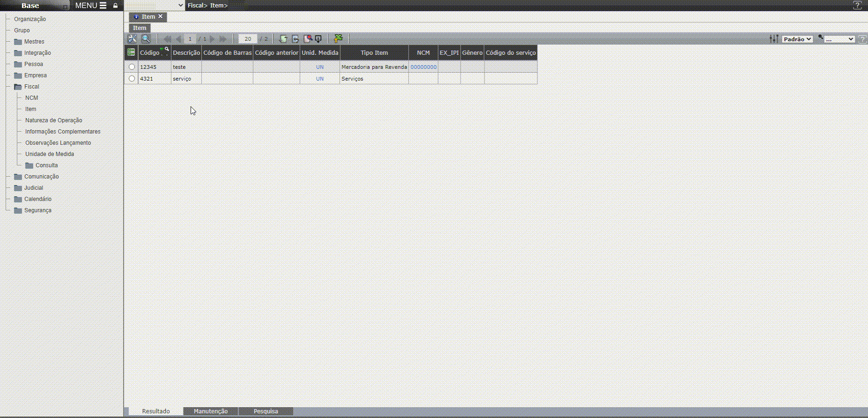Image resolution: width=868 pixels, height=418 pixels.
Task: Open Natureza de Operação in Fiscal tree
Action: coord(53,120)
